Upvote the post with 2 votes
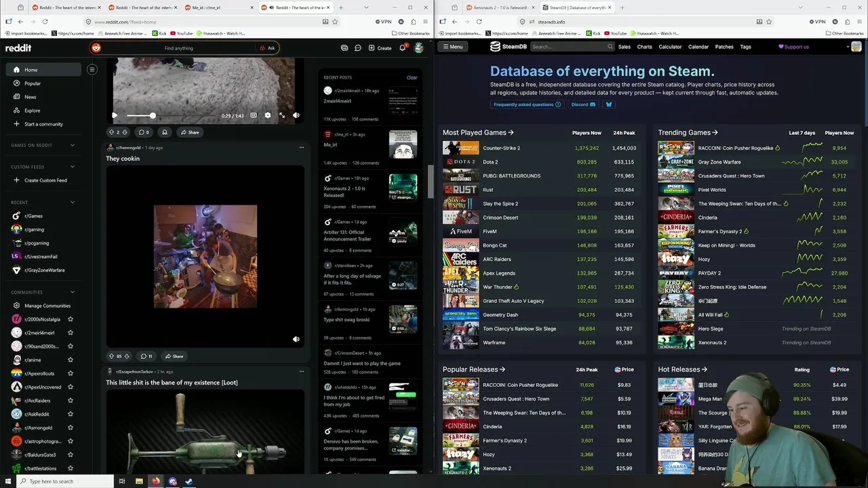Viewport: 868px width, 488px height. click(111, 132)
